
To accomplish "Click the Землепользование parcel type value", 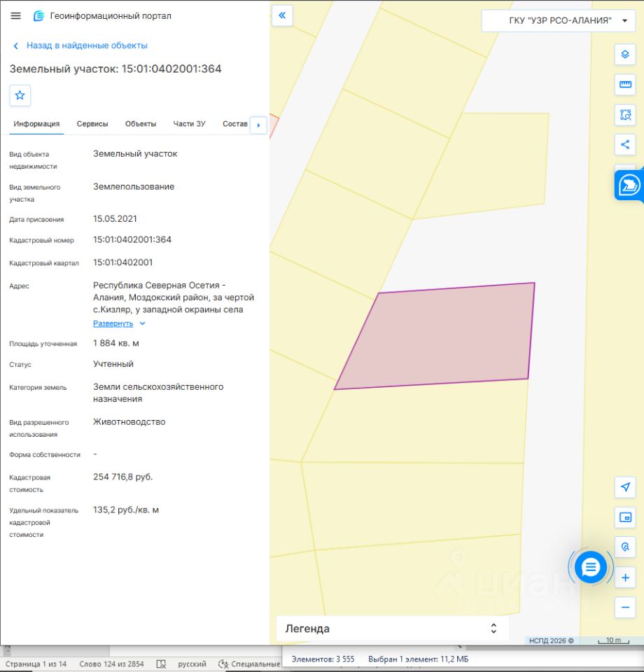I will [134, 186].
